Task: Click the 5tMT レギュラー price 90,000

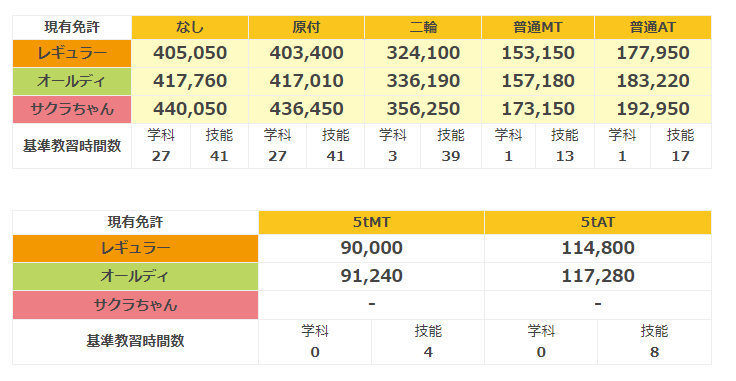Action: click(x=371, y=248)
